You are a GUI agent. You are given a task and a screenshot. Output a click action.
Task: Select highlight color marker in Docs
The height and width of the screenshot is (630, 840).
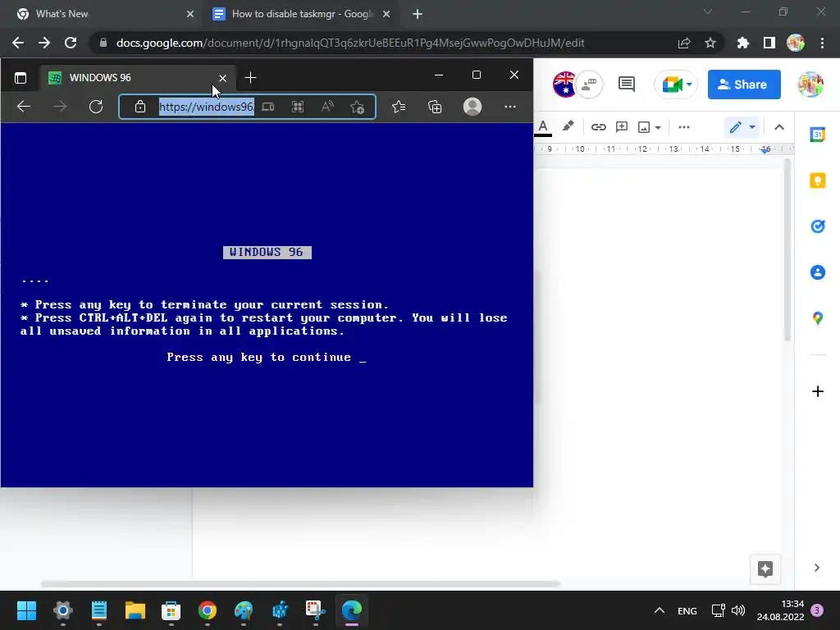pyautogui.click(x=568, y=126)
